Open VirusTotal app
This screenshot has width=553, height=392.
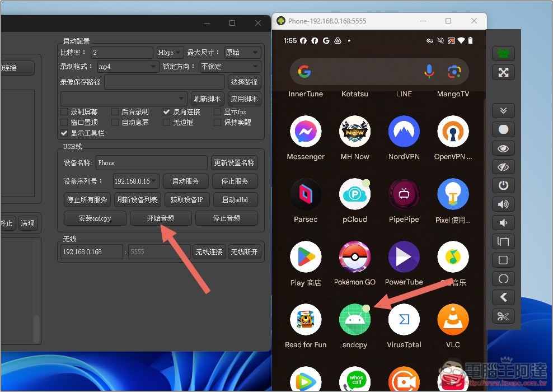pos(404,320)
